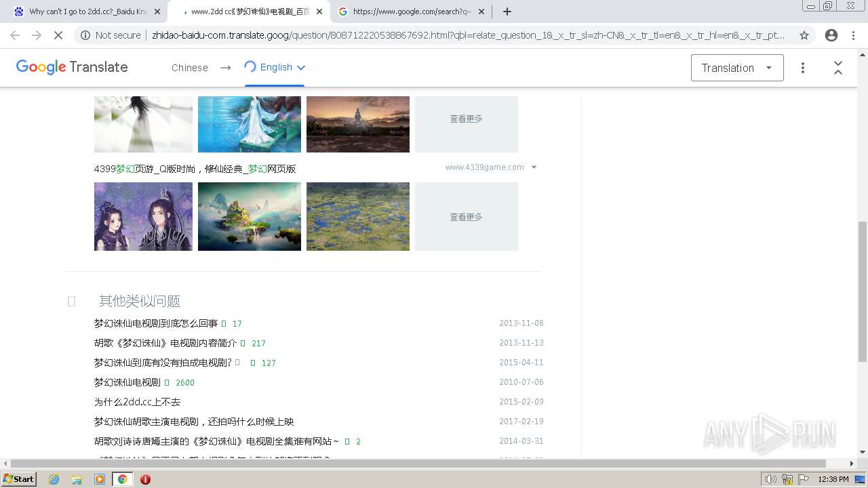The height and width of the screenshot is (488, 868).
Task: Close the Baidu Knows tab
Action: [x=157, y=12]
